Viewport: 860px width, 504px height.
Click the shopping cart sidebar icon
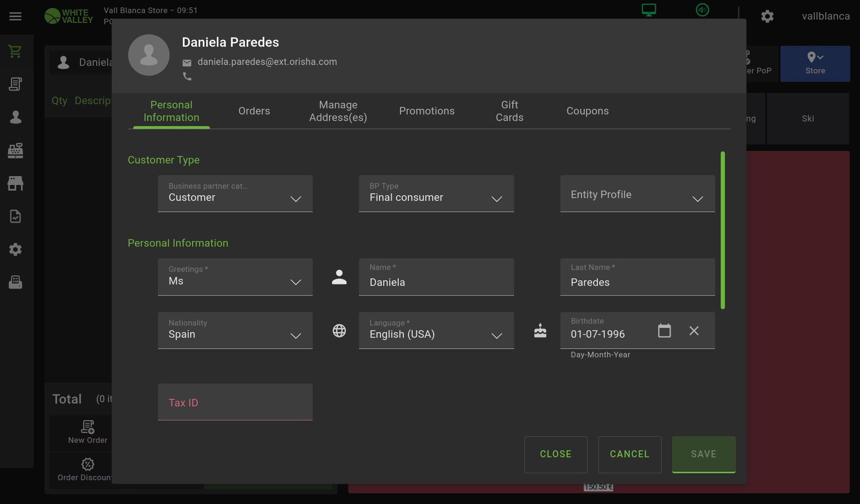15,51
